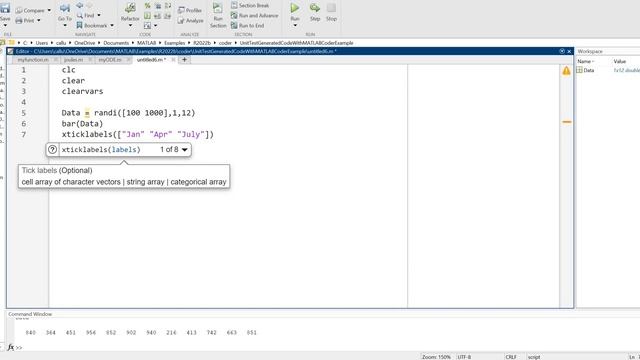Click the Step icon
640x360 pixels.
point(315,8)
